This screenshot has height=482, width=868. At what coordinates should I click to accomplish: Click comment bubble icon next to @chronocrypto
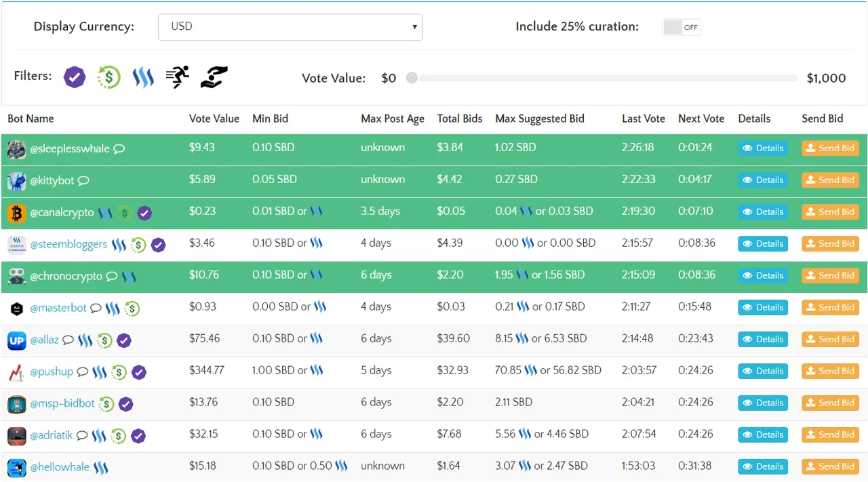point(112,276)
